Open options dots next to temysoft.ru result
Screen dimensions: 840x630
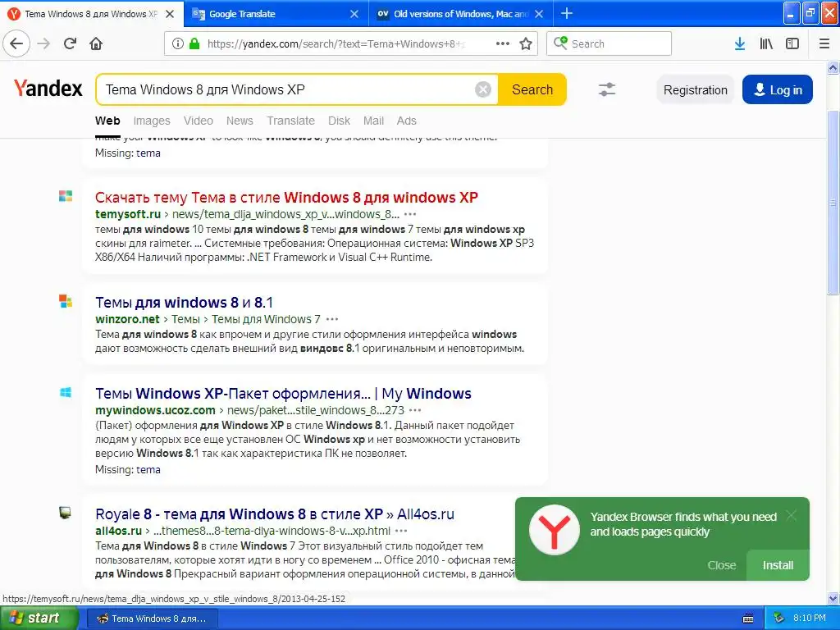[410, 214]
